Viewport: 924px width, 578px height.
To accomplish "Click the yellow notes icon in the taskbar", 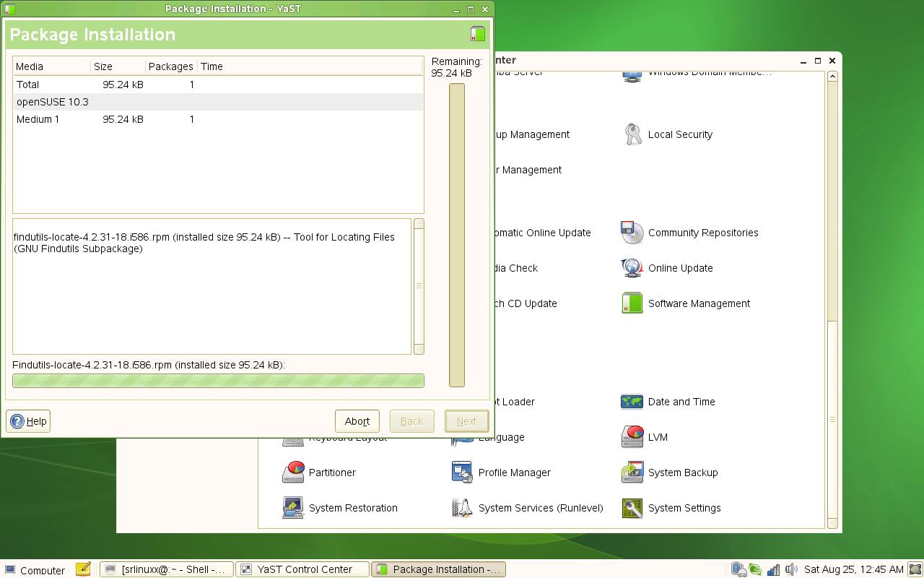I will point(83,569).
